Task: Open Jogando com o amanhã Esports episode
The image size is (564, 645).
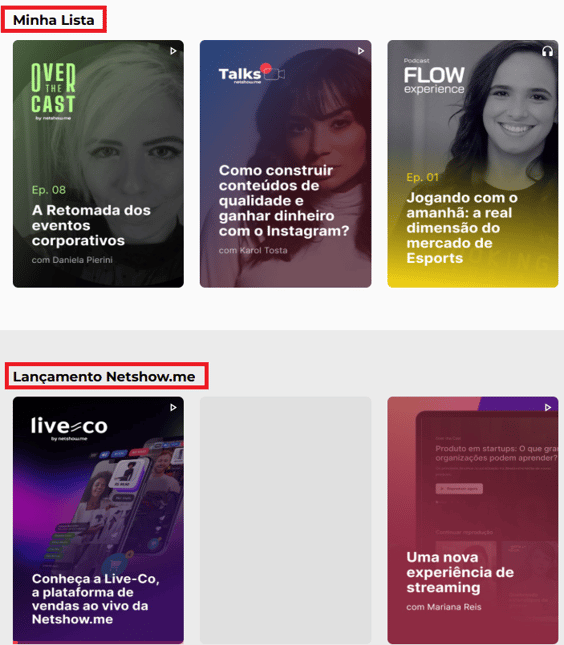Action: (x=462, y=228)
